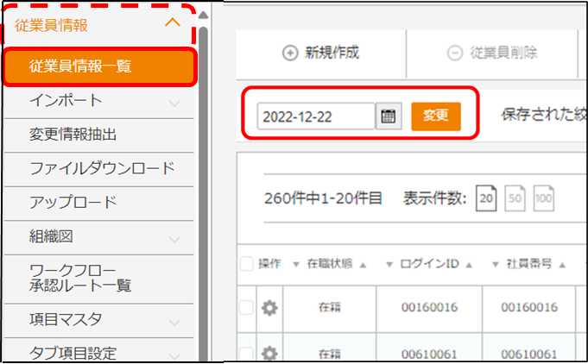Show 20 items per page
This screenshot has width=588, height=364.
[486, 197]
